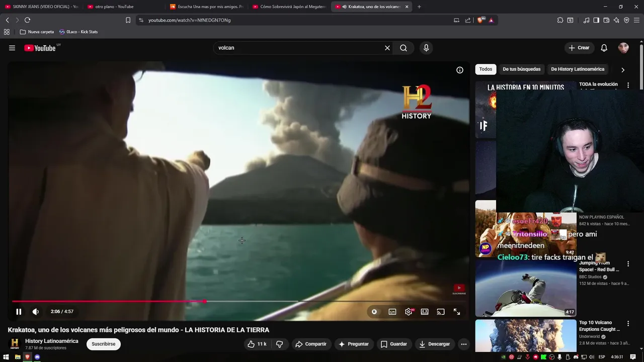Open the '0Laco - Kick Stats' bookmark
This screenshot has width=644, height=362.
[78, 32]
